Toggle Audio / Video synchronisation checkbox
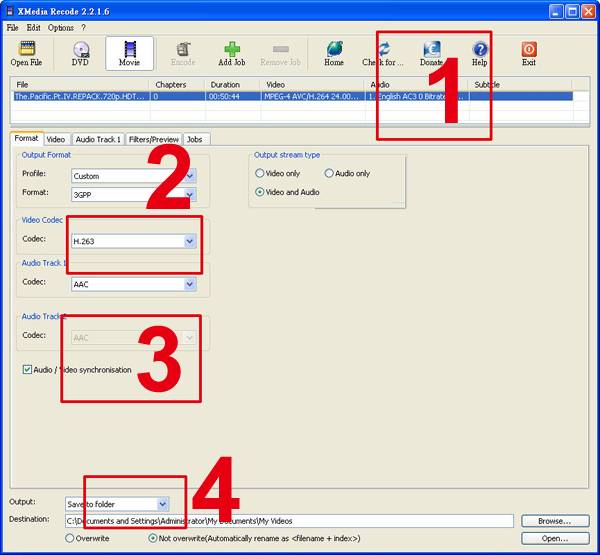Image resolution: width=600 pixels, height=555 pixels. (27, 369)
